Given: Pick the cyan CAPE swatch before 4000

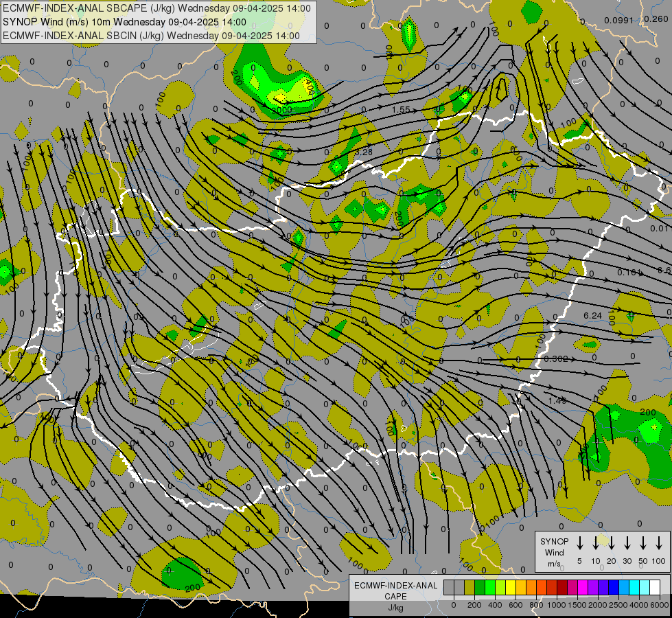Looking at the screenshot, I should point(634,587).
